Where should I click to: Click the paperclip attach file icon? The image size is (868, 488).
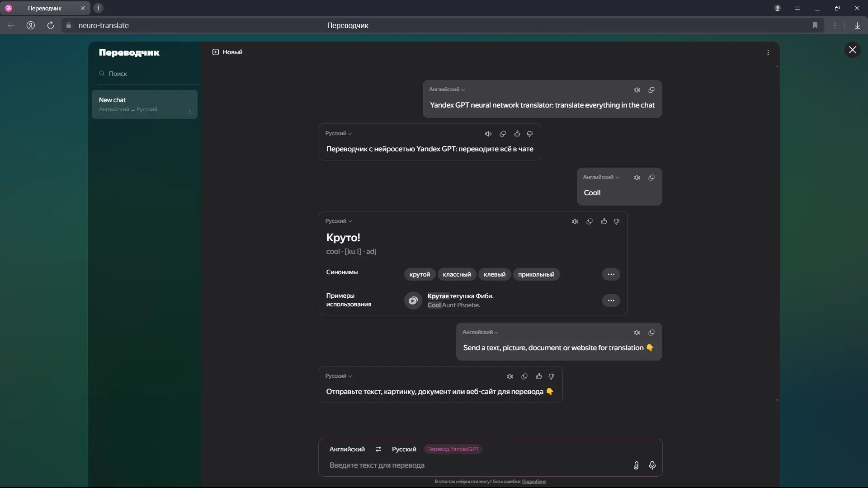[x=636, y=465]
